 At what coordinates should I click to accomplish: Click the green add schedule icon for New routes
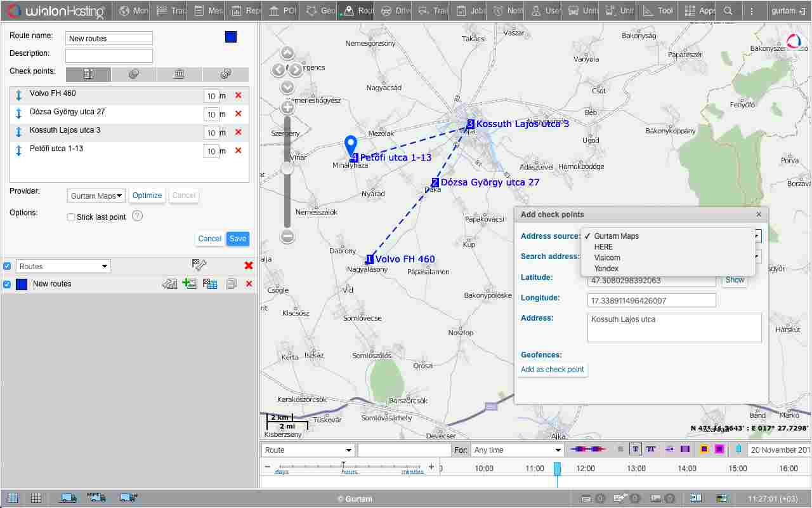pyautogui.click(x=189, y=284)
